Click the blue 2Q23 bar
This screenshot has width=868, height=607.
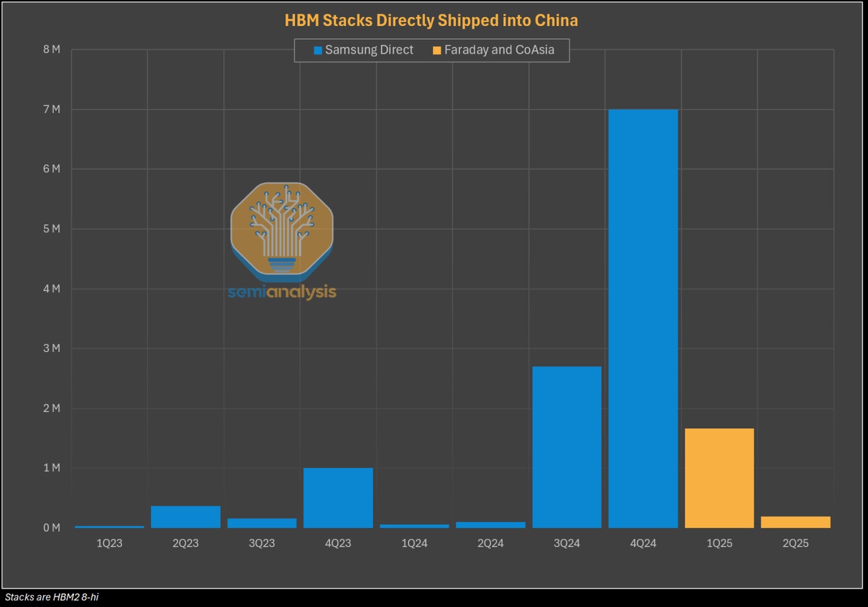186,517
